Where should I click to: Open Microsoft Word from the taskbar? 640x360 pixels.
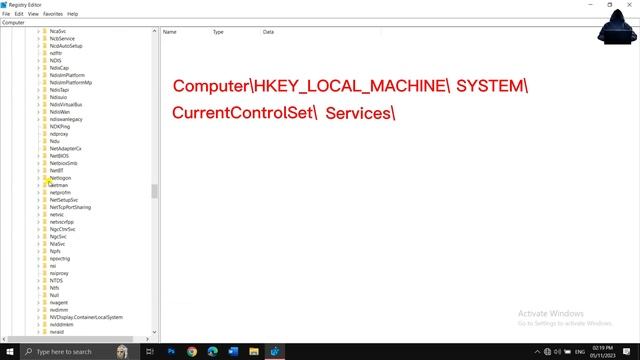[x=233, y=351]
